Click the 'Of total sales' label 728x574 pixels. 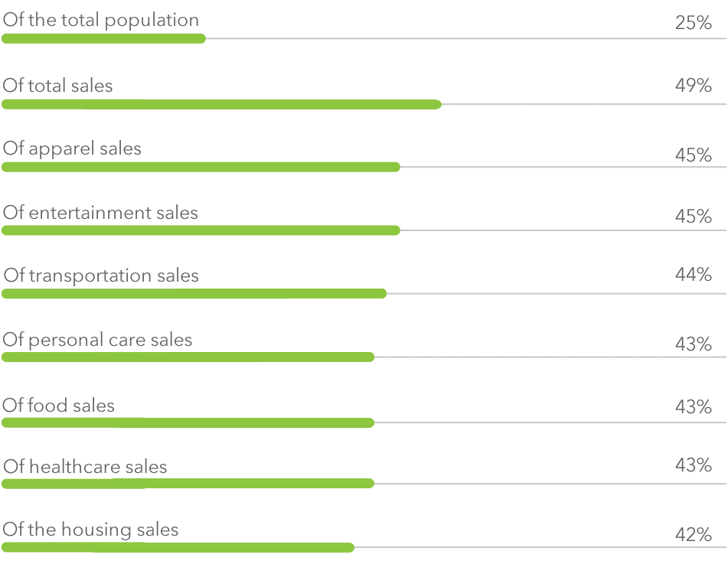coord(57,86)
